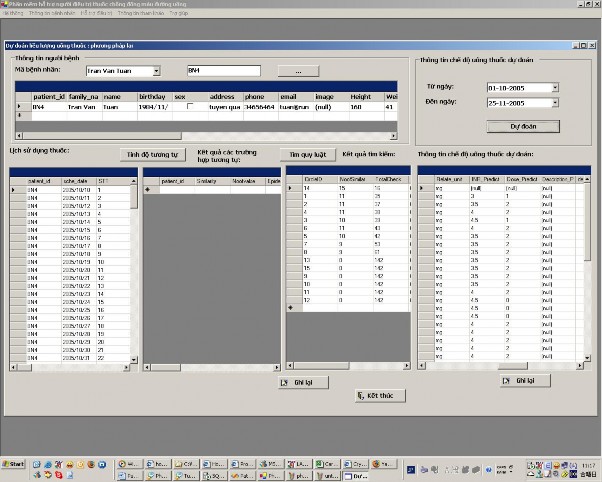Screen dimensions: 602x482
Task: Click the '...' browse button beside BN4
Action: pyautogui.click(x=298, y=71)
